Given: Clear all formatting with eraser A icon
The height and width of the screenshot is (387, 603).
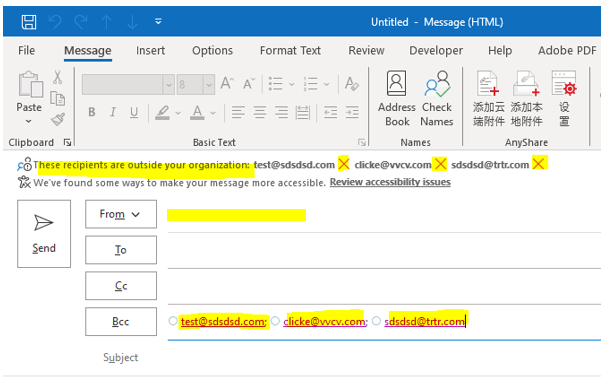Looking at the screenshot, I should (x=351, y=83).
